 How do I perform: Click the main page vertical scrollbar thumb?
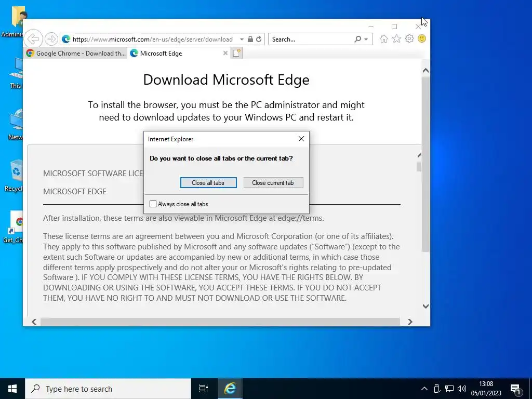point(425,165)
